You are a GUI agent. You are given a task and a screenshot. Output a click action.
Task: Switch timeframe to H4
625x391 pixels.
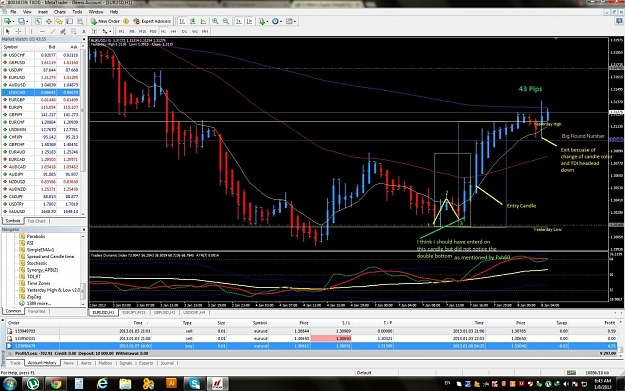[174, 31]
